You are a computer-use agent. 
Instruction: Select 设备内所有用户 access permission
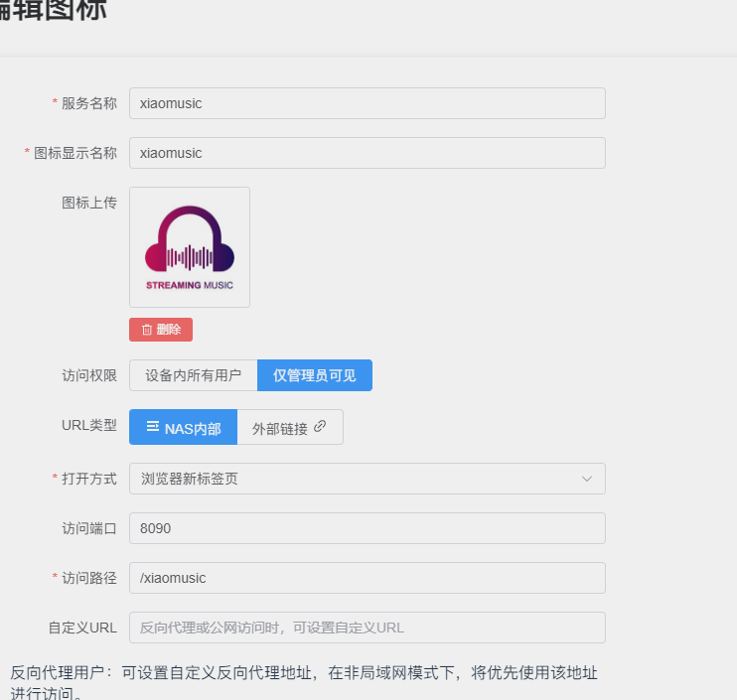(193, 375)
